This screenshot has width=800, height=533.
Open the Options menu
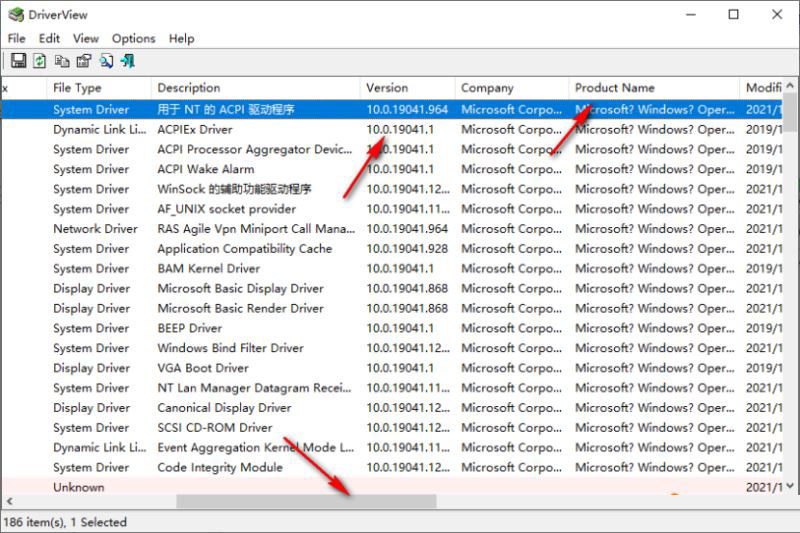point(134,39)
